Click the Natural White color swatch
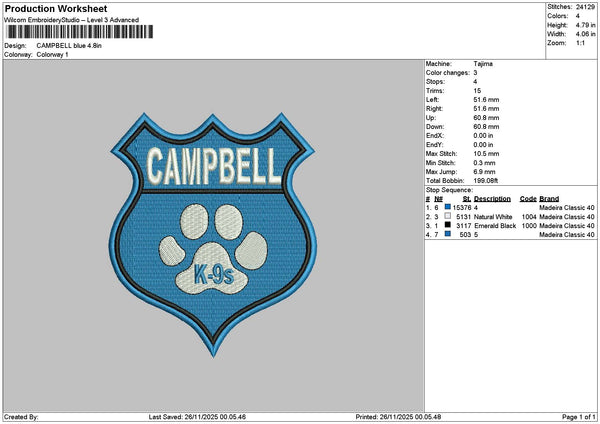Image resolution: width=600 pixels, height=424 pixels. tap(447, 216)
